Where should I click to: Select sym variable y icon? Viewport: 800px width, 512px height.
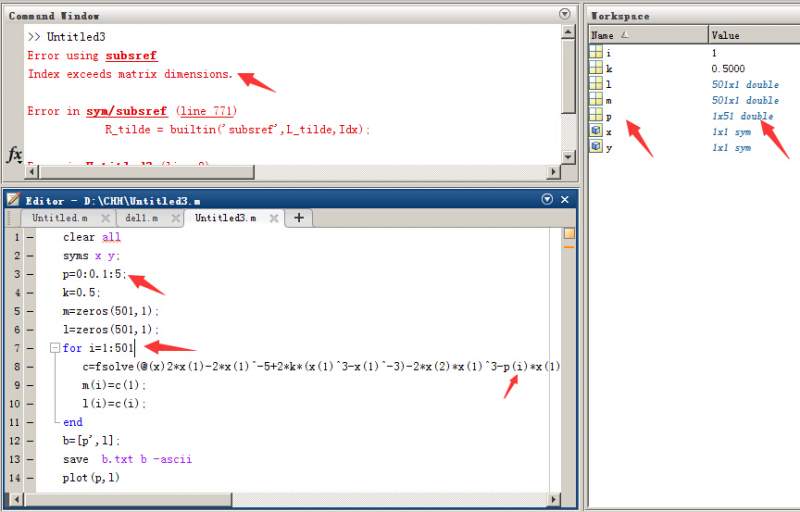point(596,147)
